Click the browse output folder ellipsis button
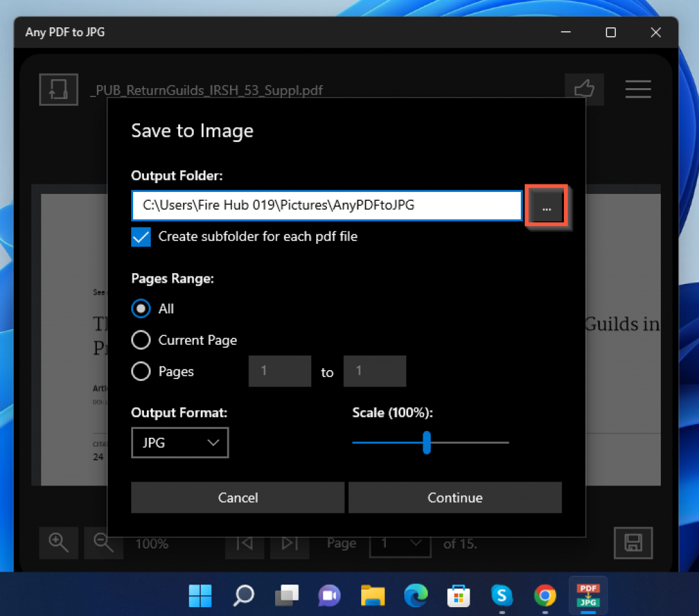 pyautogui.click(x=547, y=206)
